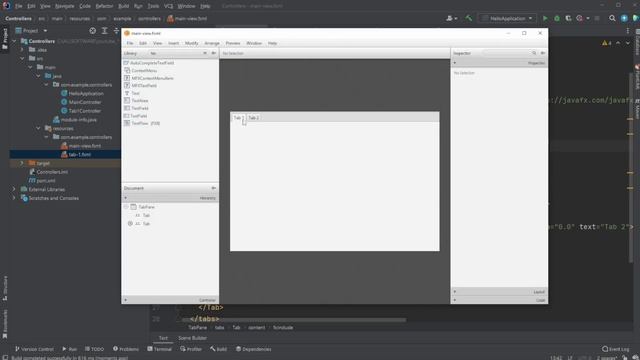Open IntelliJ Search Everywhere magnifier
Image resolution: width=640 pixels, height=360 pixels.
[612, 18]
